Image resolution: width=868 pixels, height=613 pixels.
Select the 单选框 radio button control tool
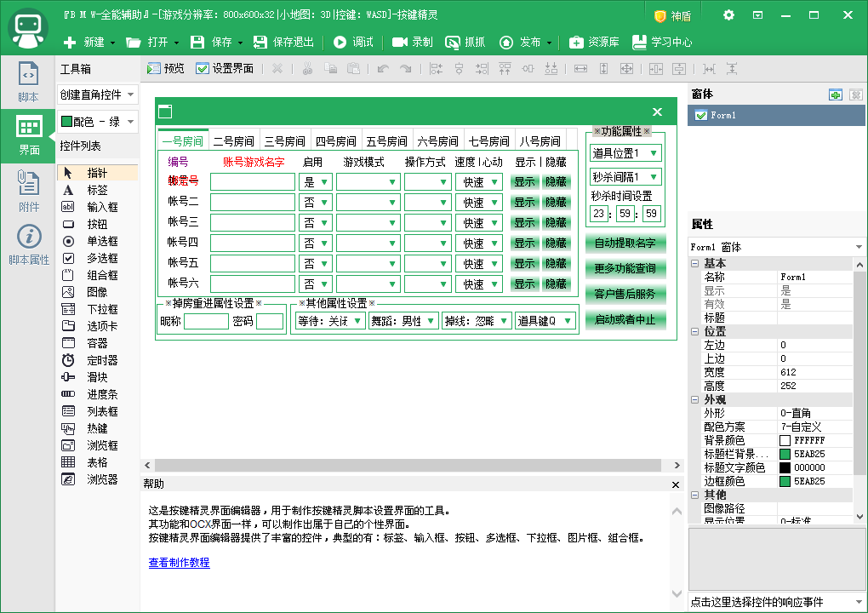point(68,241)
